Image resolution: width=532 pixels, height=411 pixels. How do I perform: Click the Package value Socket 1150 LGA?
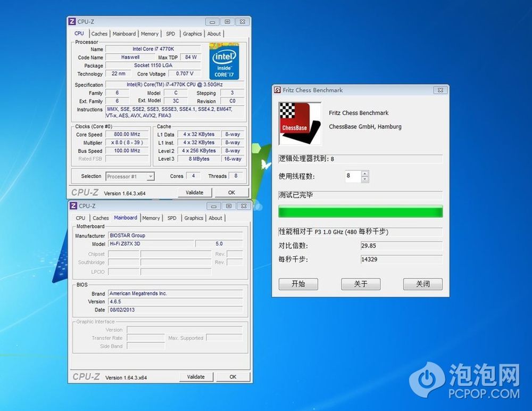point(153,65)
